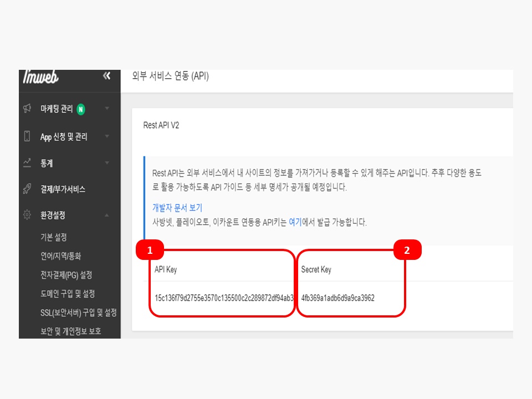Click the megaphone icon for 마케팅 관리

tap(27, 109)
